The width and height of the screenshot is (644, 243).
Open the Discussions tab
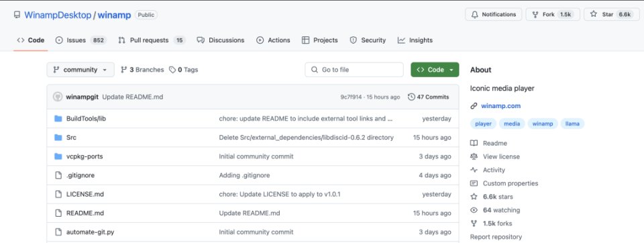[x=221, y=40]
